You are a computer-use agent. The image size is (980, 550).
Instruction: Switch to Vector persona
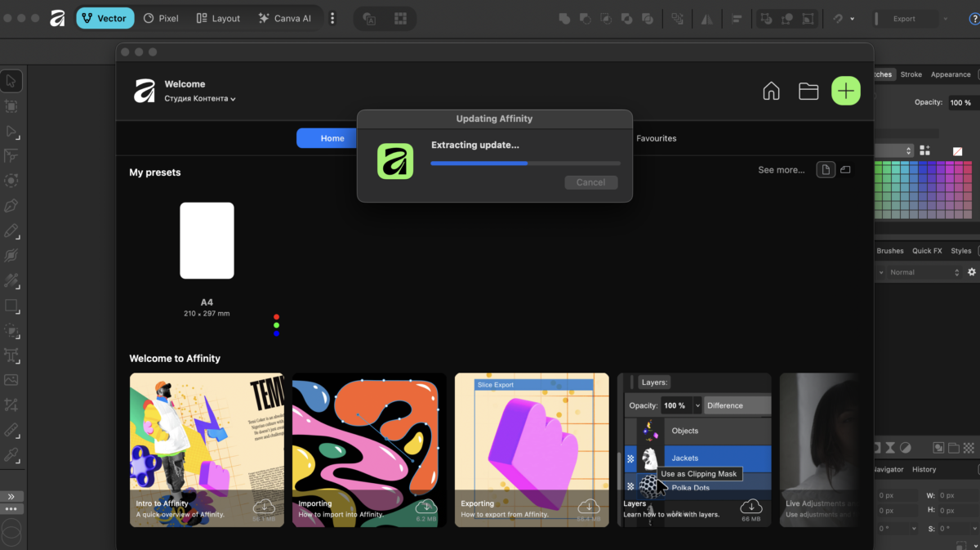coord(105,18)
